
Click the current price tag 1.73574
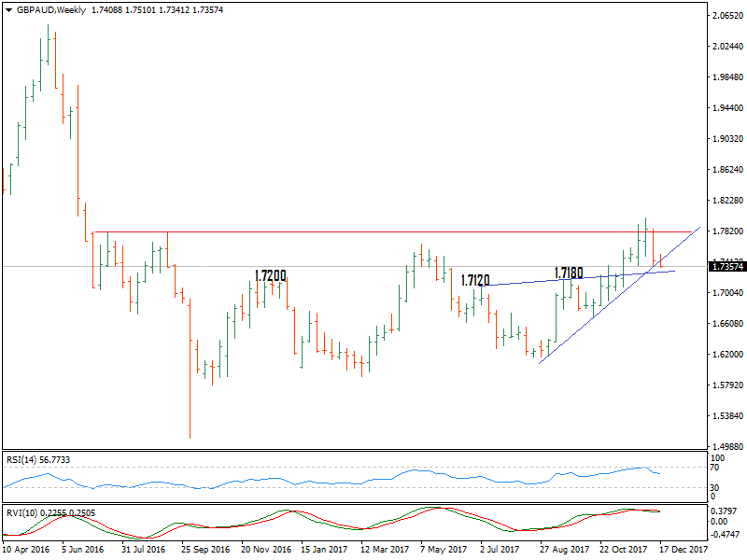point(726,267)
